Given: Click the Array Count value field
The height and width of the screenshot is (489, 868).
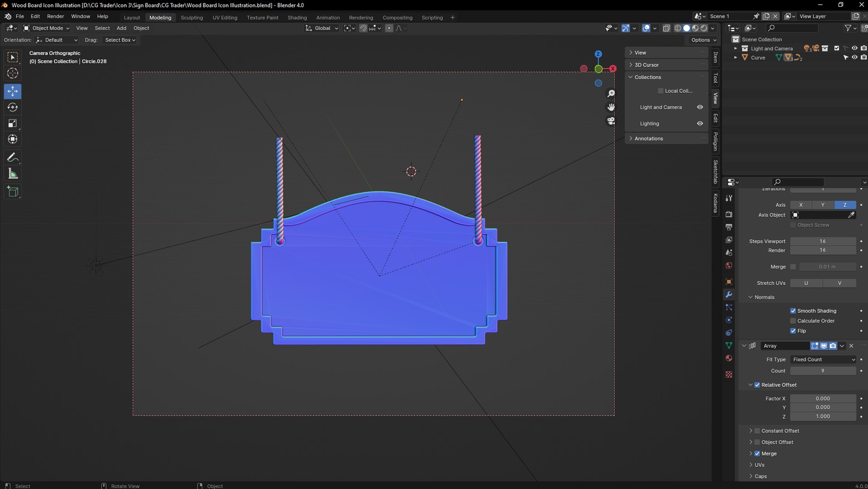Looking at the screenshot, I should [x=823, y=371].
